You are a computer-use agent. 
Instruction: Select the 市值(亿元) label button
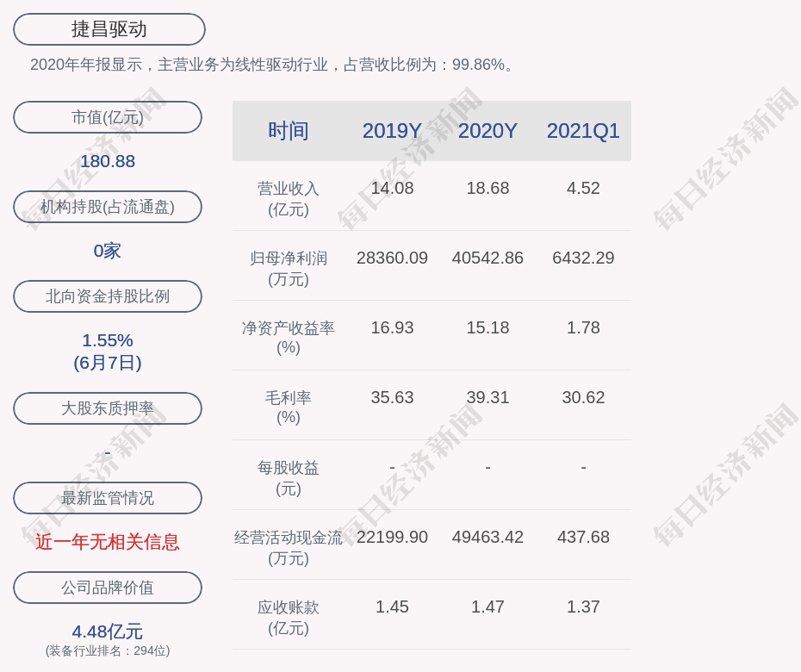(108, 117)
